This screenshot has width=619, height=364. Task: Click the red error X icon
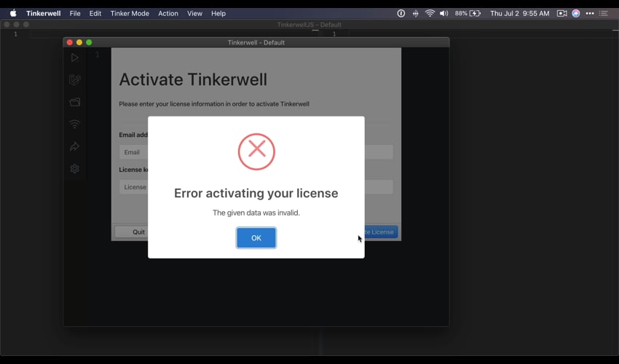[x=256, y=151]
